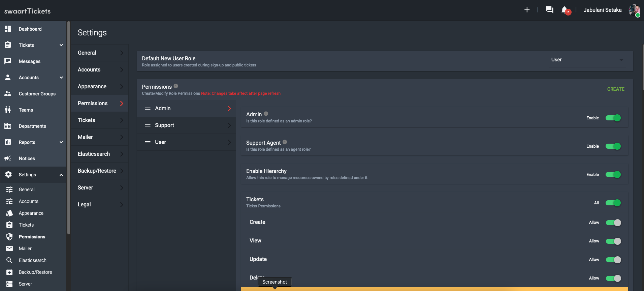
Task: Click the Notices megaphone icon
Action: 8,158
